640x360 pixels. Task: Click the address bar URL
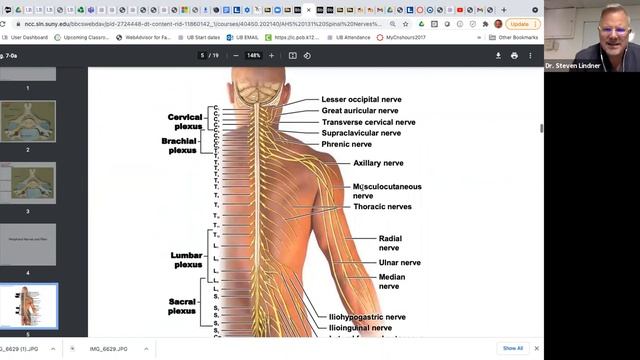click(x=203, y=24)
